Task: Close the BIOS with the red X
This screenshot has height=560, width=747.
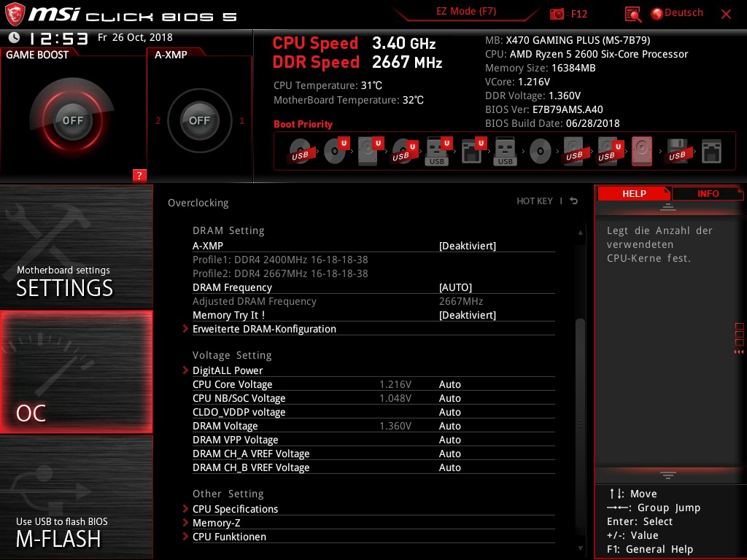Action: click(x=726, y=14)
